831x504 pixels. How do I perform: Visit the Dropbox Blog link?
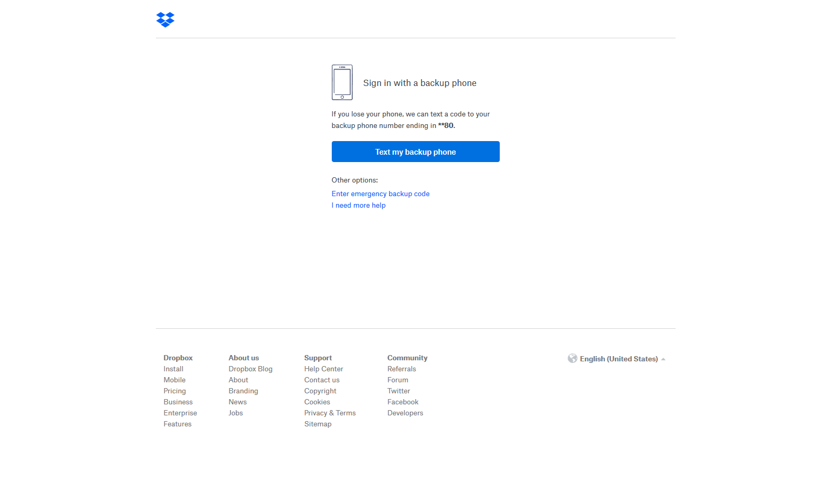pyautogui.click(x=250, y=369)
